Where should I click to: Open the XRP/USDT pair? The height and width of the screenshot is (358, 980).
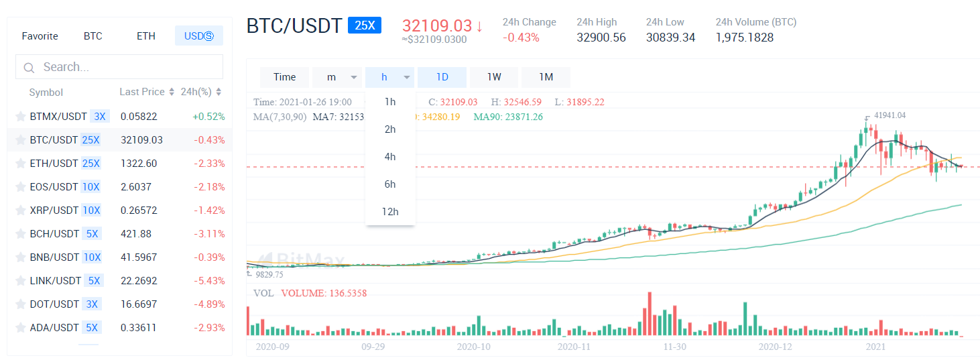(120, 211)
